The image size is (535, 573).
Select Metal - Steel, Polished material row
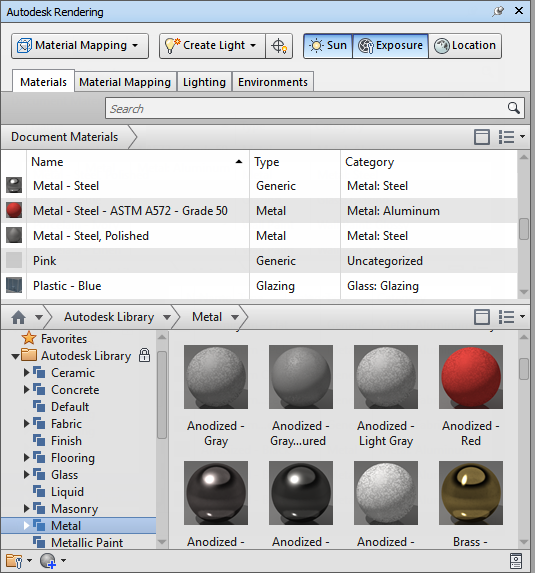point(259,236)
